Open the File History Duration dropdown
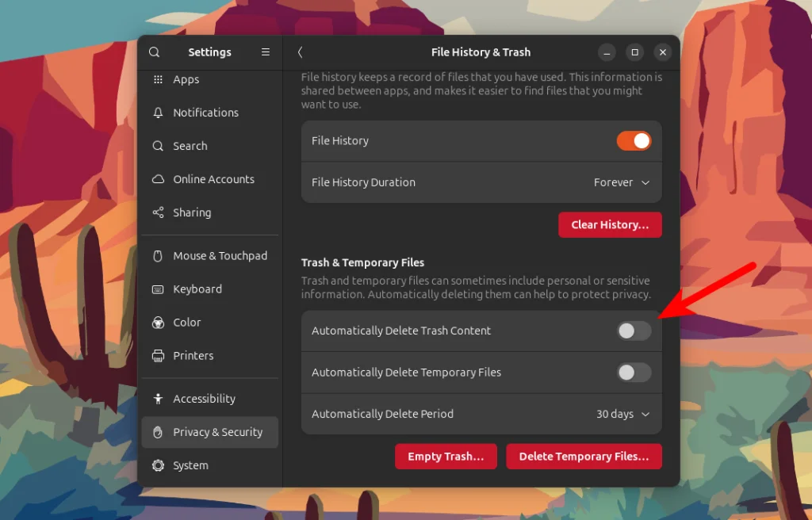This screenshot has height=520, width=812. [x=622, y=182]
